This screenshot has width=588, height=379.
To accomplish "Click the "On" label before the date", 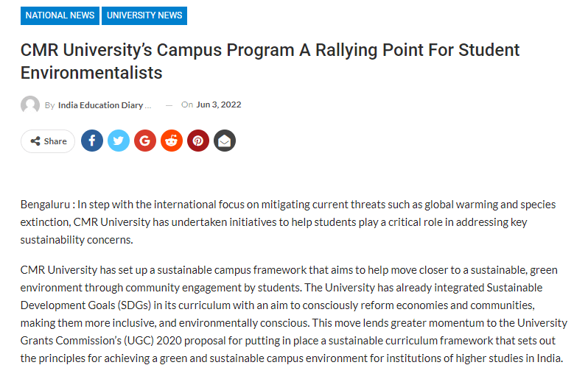I will pyautogui.click(x=187, y=105).
